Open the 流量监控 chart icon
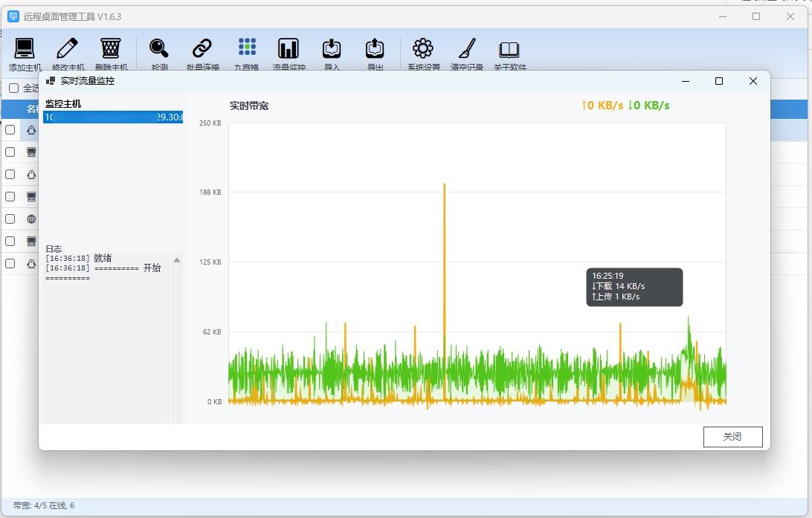812x518 pixels. click(289, 48)
